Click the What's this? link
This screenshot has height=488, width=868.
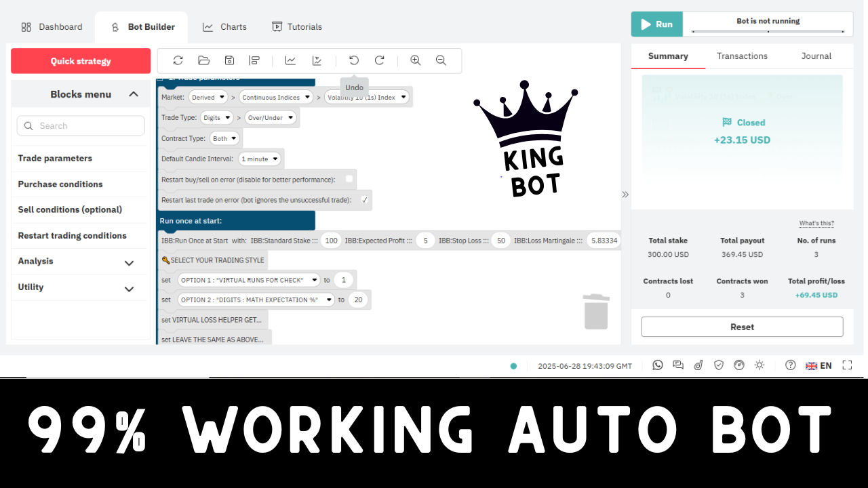(x=816, y=223)
